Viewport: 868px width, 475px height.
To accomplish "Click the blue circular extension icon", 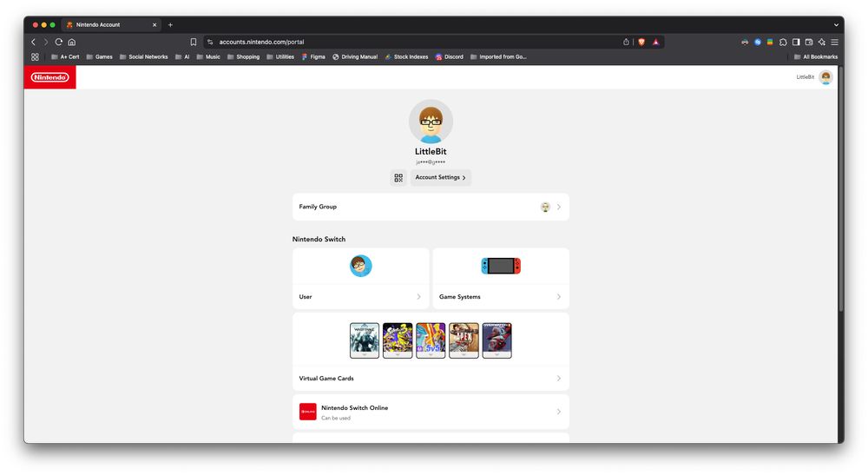I will pyautogui.click(x=757, y=42).
